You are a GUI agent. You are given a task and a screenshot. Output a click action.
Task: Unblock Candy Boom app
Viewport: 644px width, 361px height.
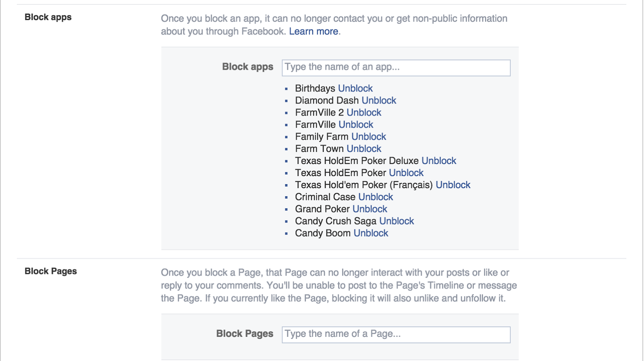point(371,233)
